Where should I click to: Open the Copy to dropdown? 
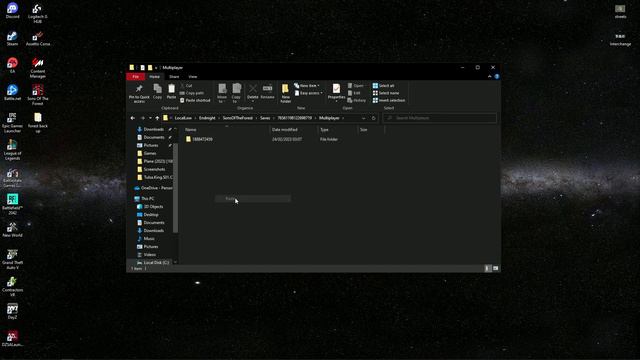point(236,93)
